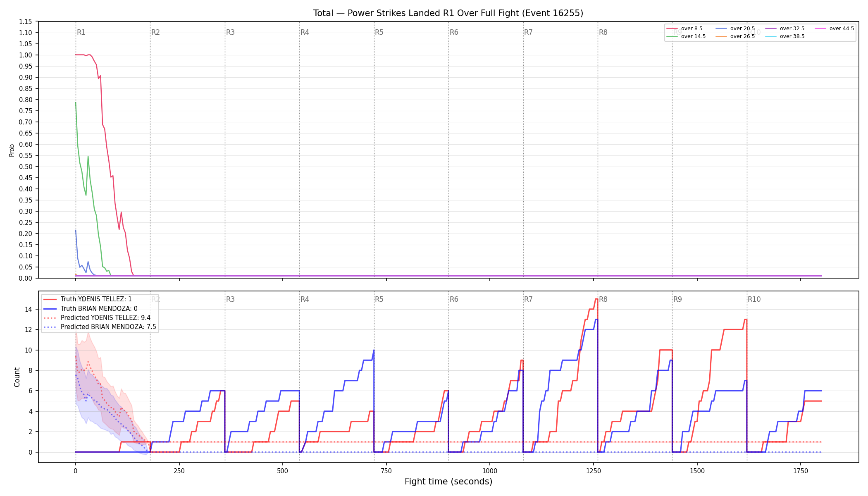
Task: Click the 500 tick on the fight time axis
Action: coord(283,471)
